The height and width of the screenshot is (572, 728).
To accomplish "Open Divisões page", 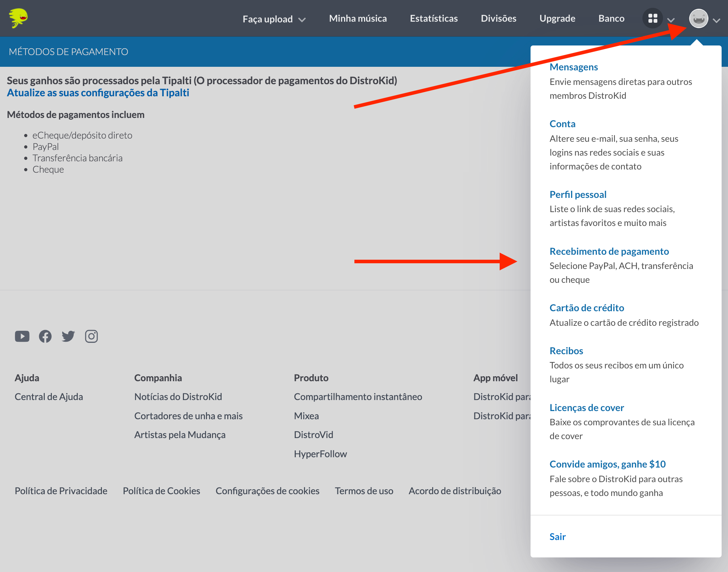I will [498, 18].
